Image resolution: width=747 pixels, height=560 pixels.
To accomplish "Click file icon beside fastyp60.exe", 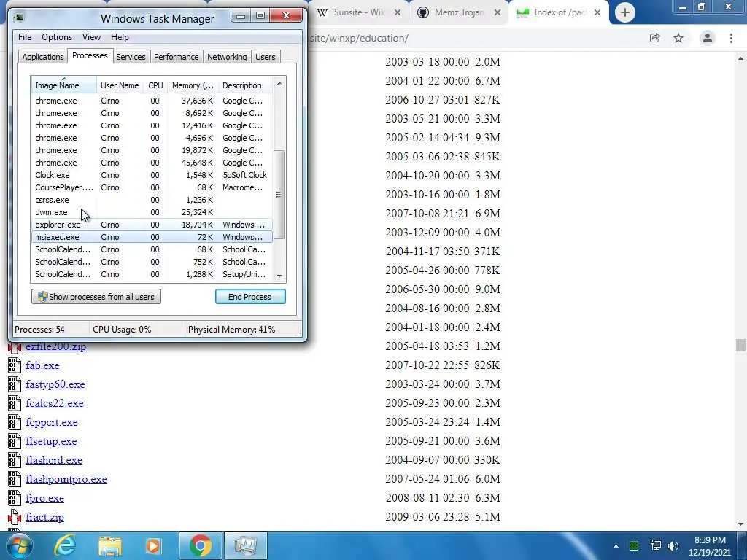I will point(15,384).
